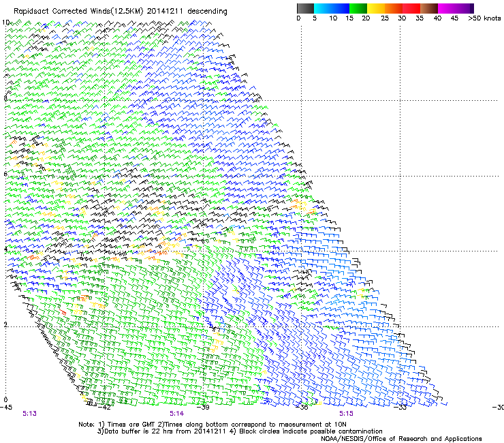Click the purple time label '5:15'
This screenshot has width=504, height=443.
click(x=346, y=414)
